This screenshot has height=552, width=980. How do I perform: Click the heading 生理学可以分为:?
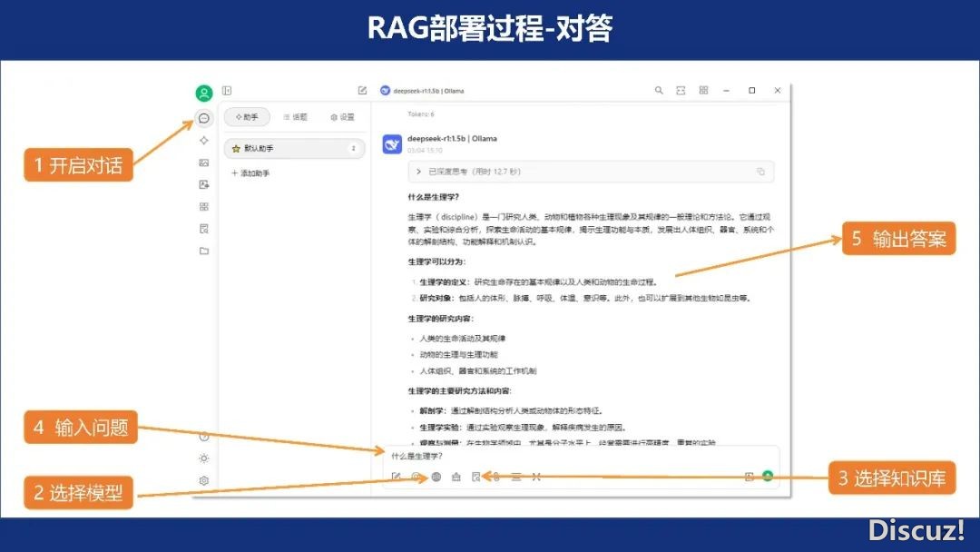click(x=436, y=261)
